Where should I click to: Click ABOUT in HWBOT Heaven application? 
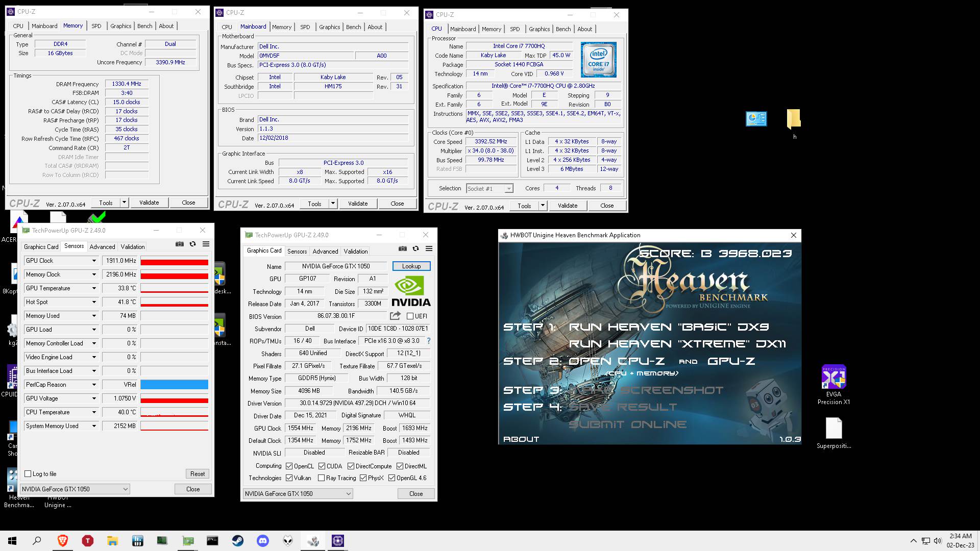pyautogui.click(x=521, y=439)
